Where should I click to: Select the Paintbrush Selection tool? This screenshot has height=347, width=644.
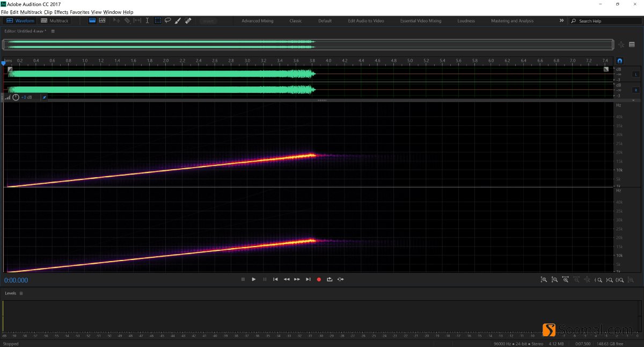(178, 20)
